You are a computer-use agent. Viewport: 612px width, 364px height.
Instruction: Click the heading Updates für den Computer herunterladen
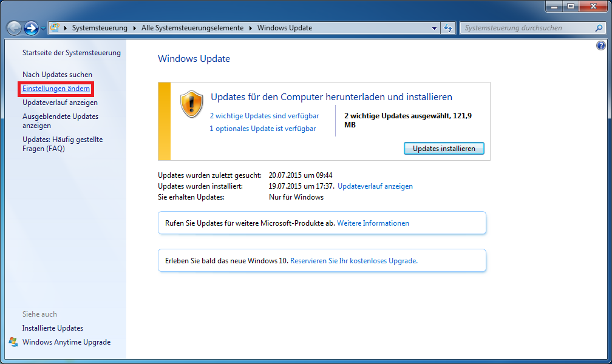(x=331, y=96)
